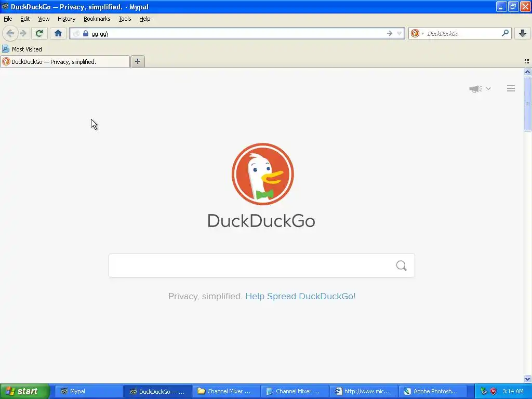The width and height of the screenshot is (532, 399).
Task: Open the View menu
Action: (x=44, y=19)
